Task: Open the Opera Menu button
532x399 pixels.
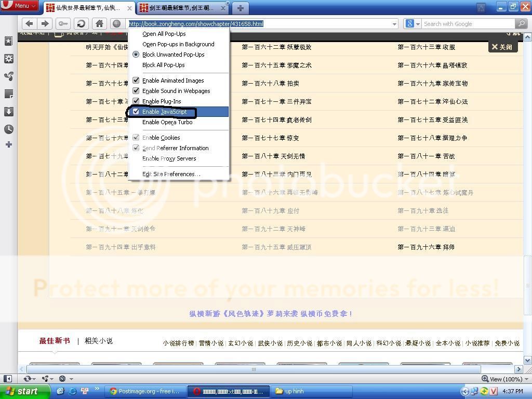Action: [x=20, y=6]
